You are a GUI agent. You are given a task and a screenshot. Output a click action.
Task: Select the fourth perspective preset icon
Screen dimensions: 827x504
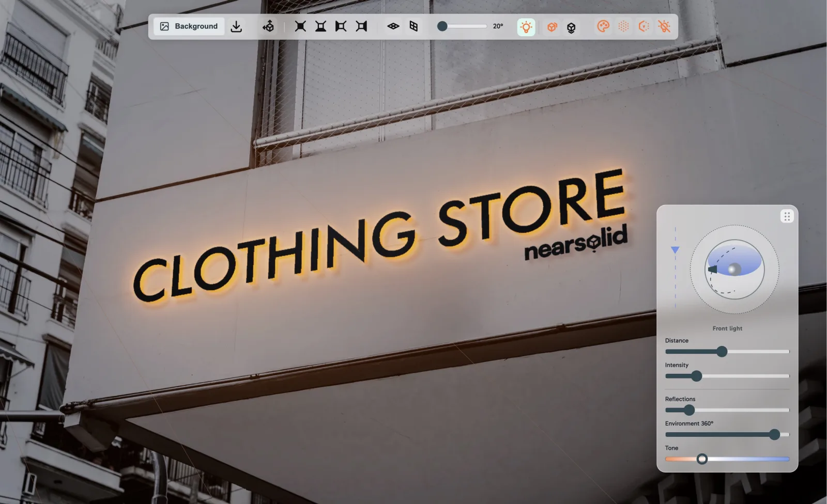click(361, 26)
